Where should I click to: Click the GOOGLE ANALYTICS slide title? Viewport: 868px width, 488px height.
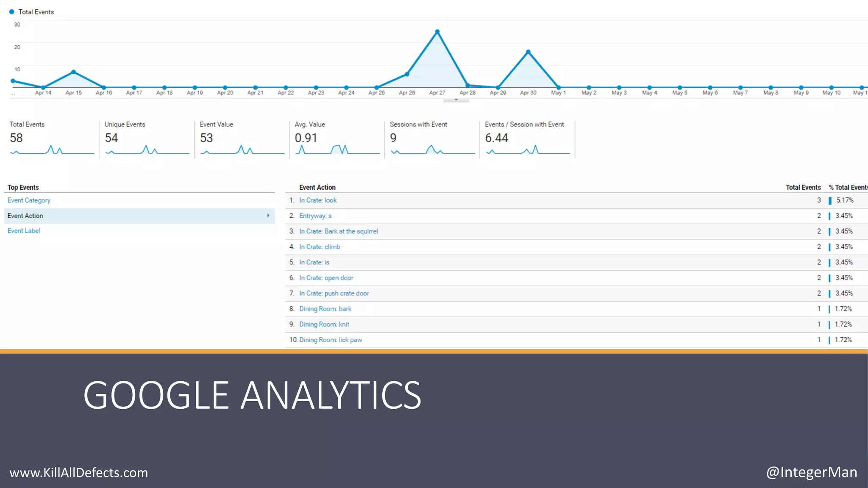pos(252,395)
